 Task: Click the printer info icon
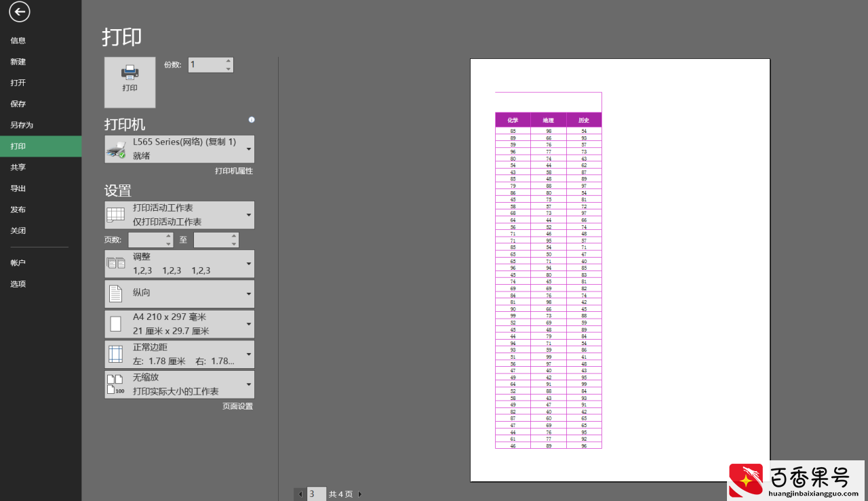(252, 120)
